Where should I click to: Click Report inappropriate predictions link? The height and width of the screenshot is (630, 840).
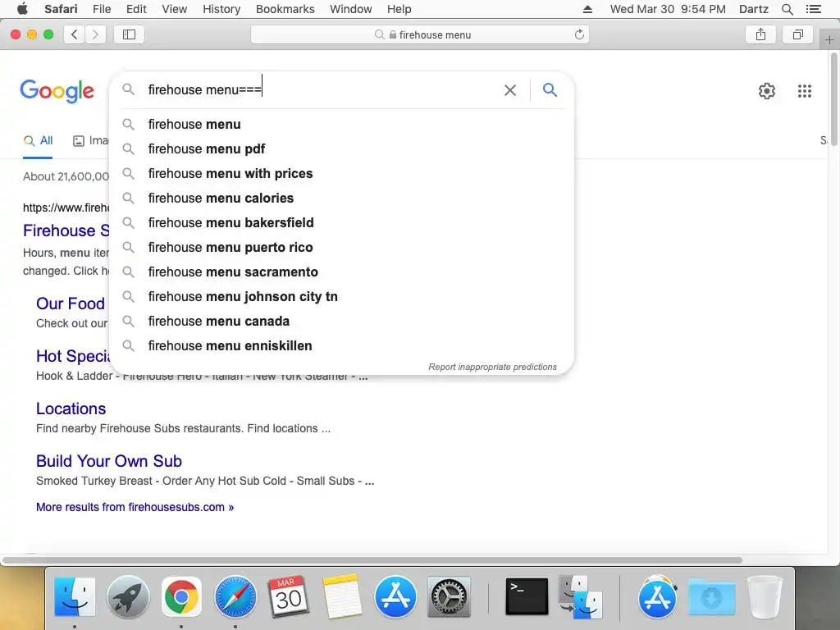click(x=492, y=367)
